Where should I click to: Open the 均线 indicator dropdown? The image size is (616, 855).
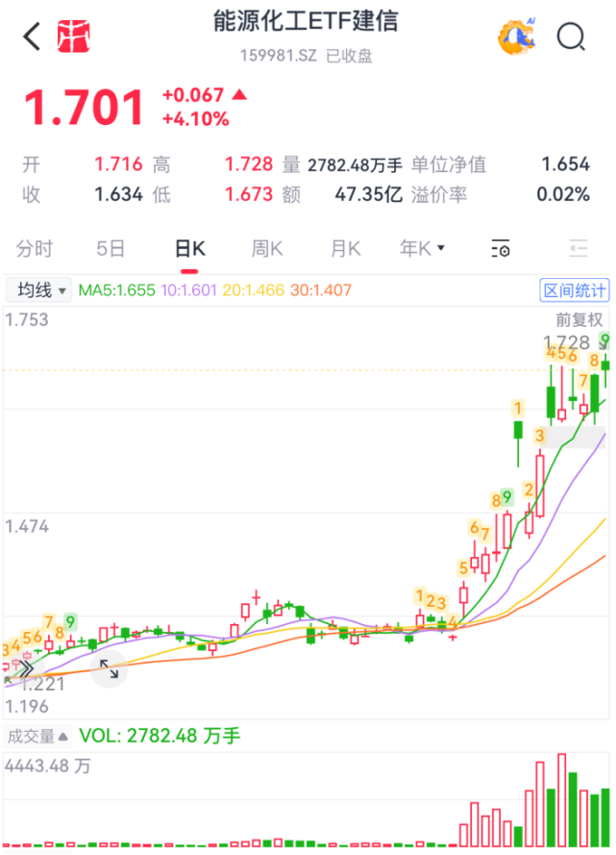coord(38,290)
